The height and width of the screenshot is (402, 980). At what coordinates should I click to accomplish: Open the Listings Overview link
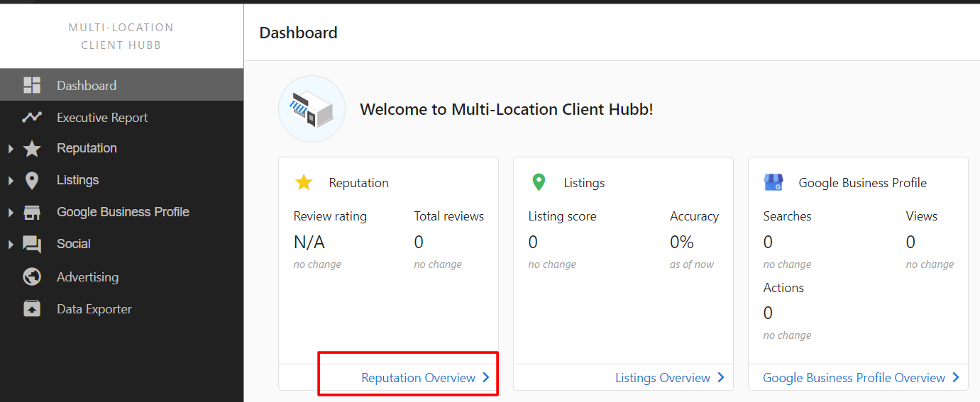tap(663, 378)
